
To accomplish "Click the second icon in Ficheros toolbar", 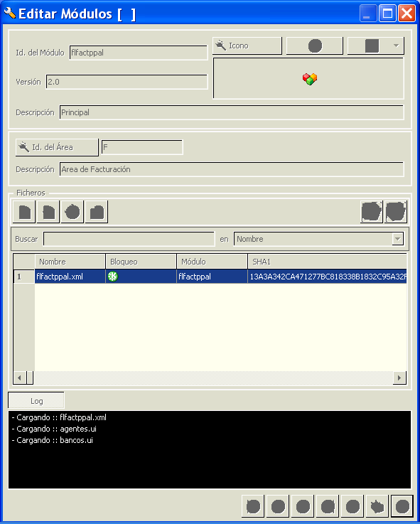I will tap(48, 212).
